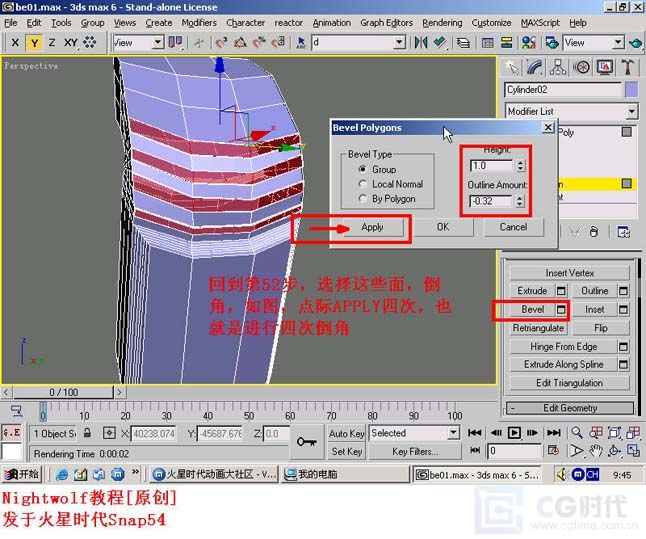
Task: Restrict transforms to the Z axis
Action: 52,42
